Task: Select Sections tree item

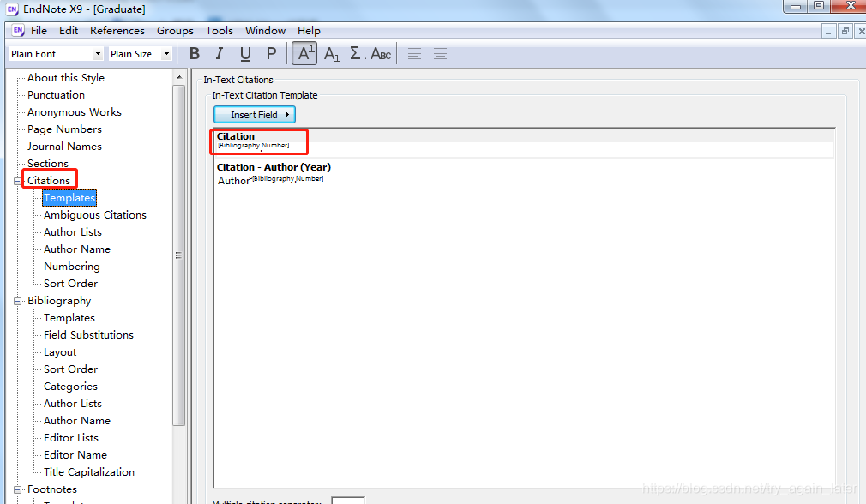Action: pos(47,164)
